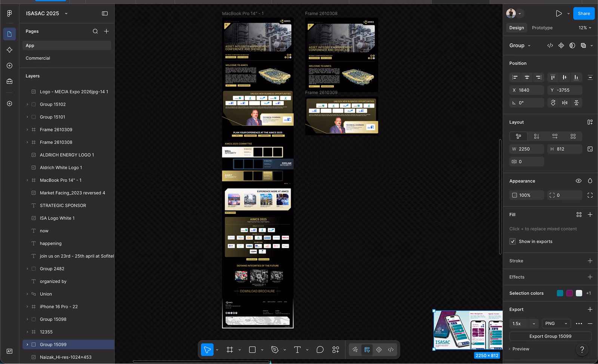Viewport: 598px width, 364px height.
Task: Select the Text tool
Action: click(298, 350)
